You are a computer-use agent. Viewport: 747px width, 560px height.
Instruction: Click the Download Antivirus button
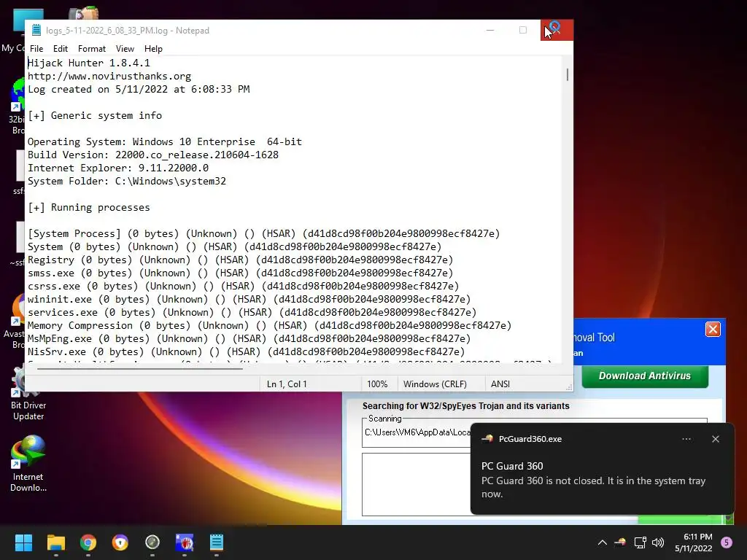(x=645, y=376)
